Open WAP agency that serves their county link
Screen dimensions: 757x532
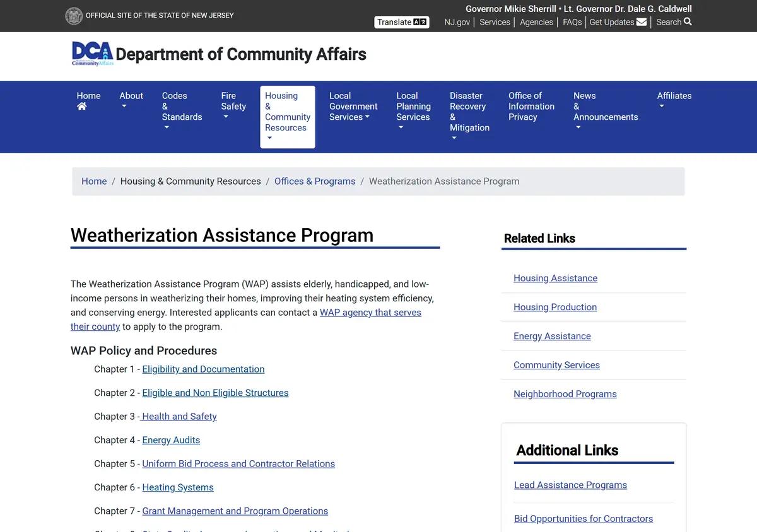(x=370, y=313)
